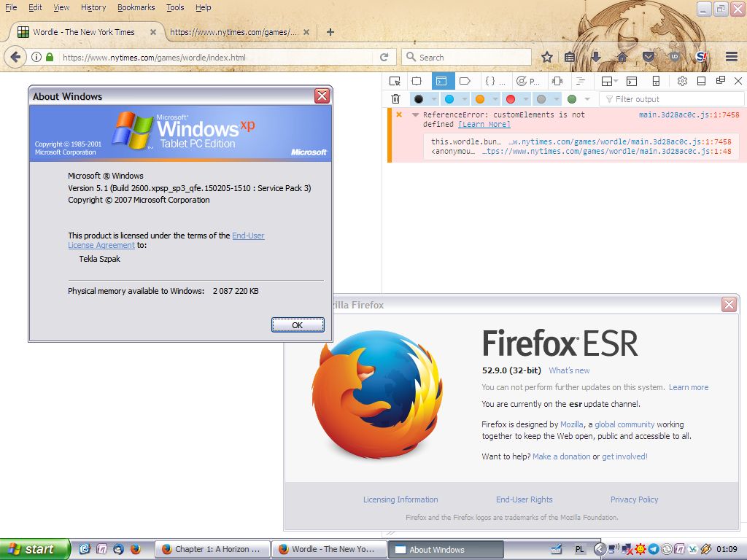Screen dimensions: 747x560
Task: Expand the orange JS filter dropdown arrow
Action: coord(495,99)
